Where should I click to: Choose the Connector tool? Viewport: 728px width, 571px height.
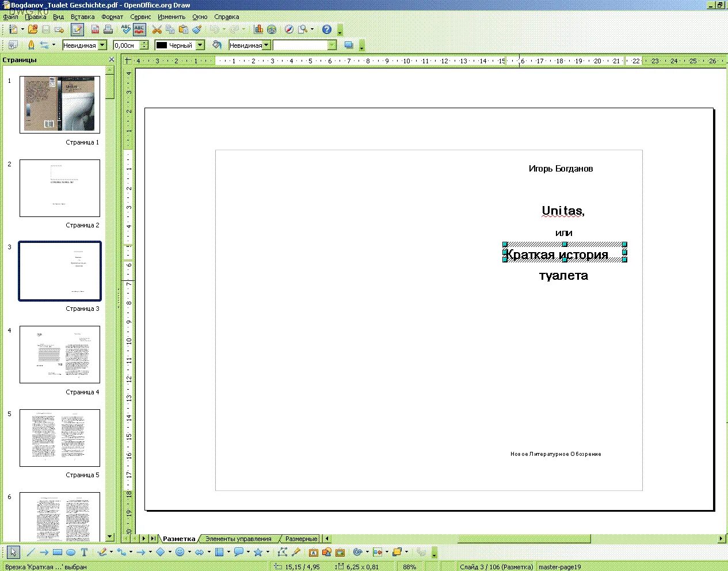pyautogui.click(x=121, y=553)
